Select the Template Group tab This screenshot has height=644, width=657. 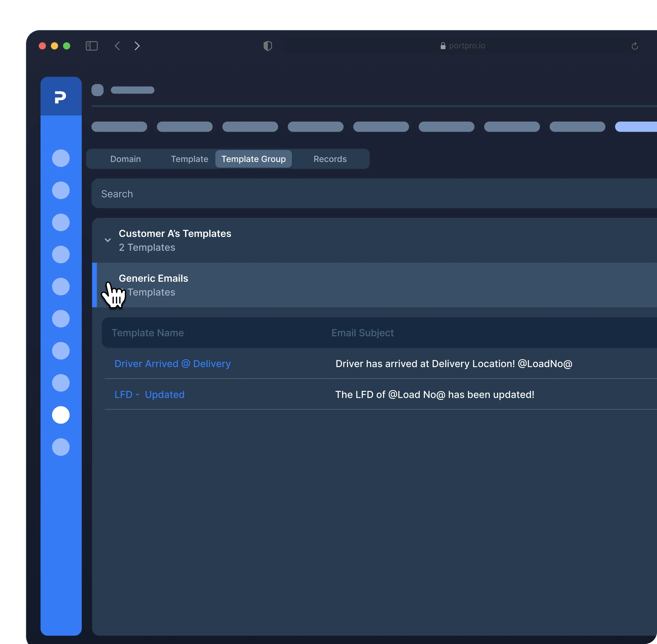tap(253, 159)
